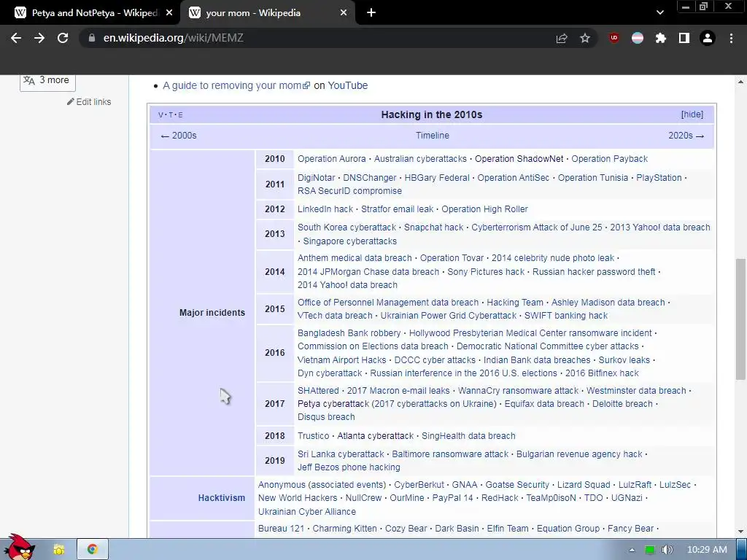Show hidden system tray icons
This screenshot has height=560, width=747.
(x=632, y=550)
